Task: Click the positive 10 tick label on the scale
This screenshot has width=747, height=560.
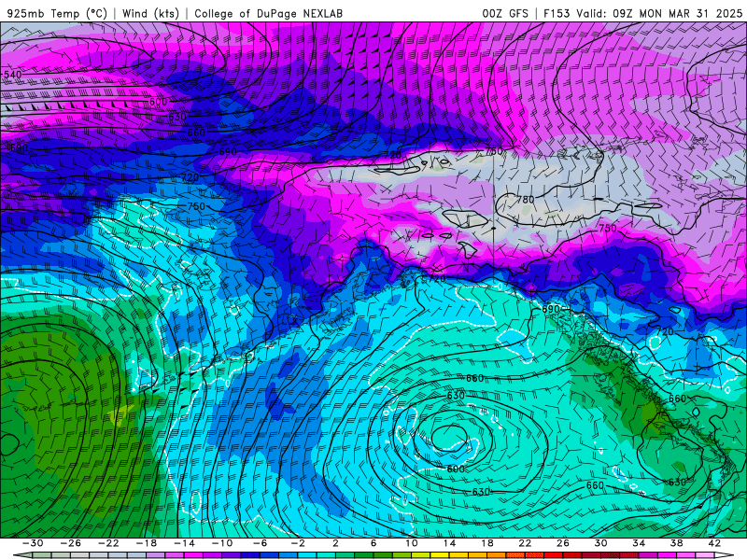Action: point(412,543)
